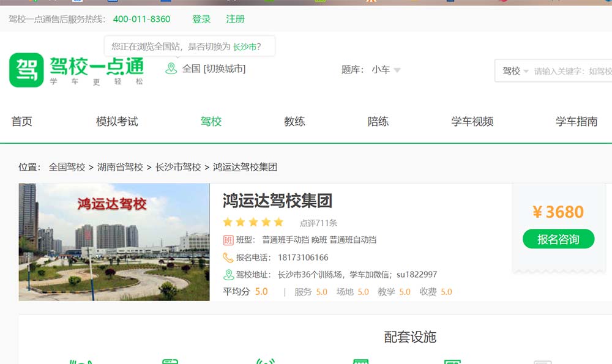Click the five-star rating icons
The width and height of the screenshot is (612, 364).
(x=253, y=222)
